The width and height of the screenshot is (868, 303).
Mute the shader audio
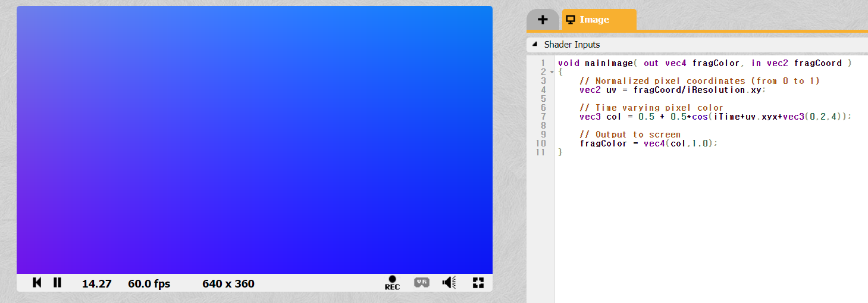(x=449, y=283)
